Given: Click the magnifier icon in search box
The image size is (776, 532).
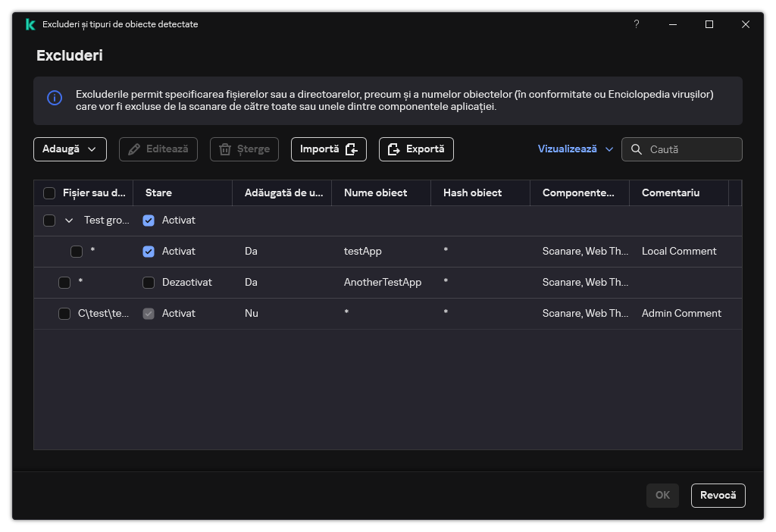Looking at the screenshot, I should click(636, 149).
